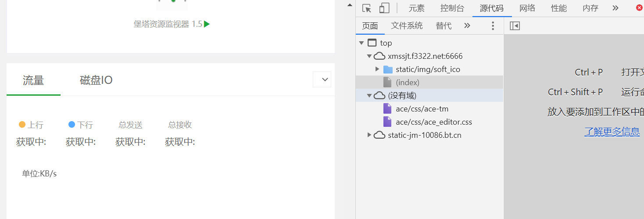Click the 获取中: value under 上行
The image size is (644, 219).
(31, 142)
